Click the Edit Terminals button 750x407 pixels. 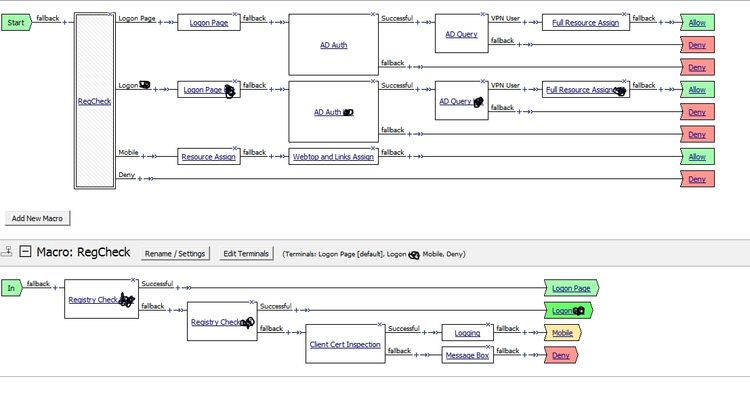pyautogui.click(x=246, y=253)
